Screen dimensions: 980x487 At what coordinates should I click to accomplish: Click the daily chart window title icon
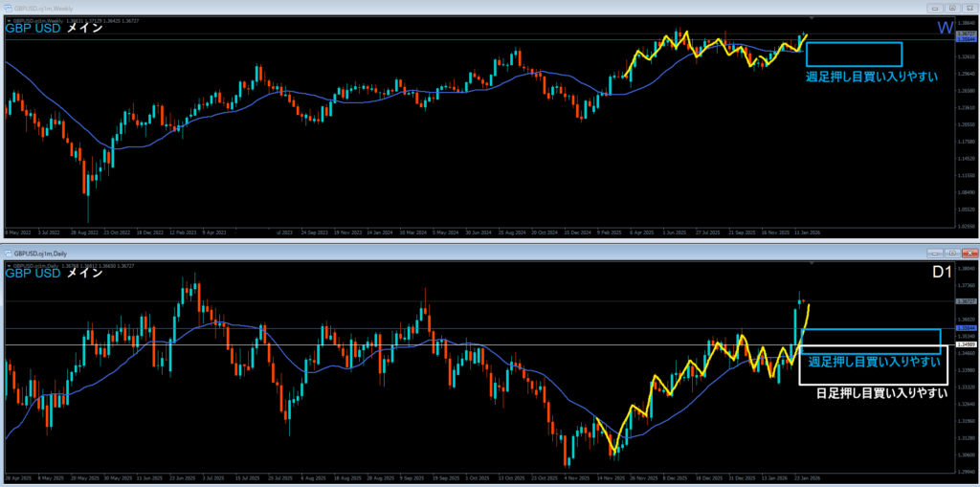click(7, 253)
